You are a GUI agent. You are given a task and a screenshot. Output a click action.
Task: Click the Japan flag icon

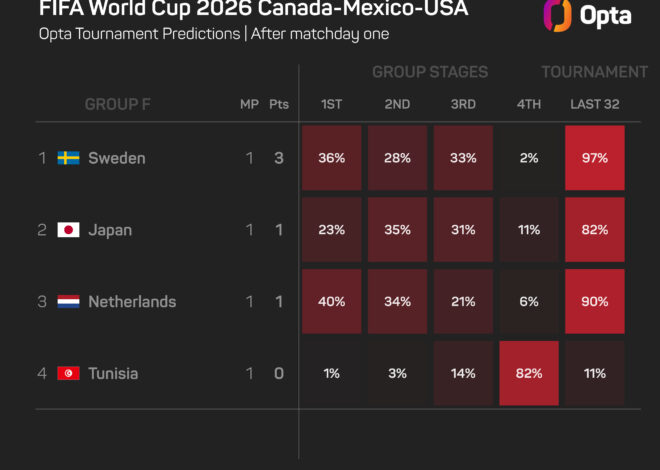[x=68, y=230]
